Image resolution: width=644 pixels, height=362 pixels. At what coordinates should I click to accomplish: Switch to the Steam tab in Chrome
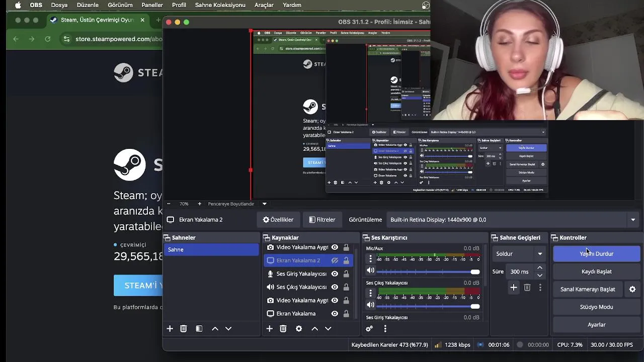(x=97, y=20)
